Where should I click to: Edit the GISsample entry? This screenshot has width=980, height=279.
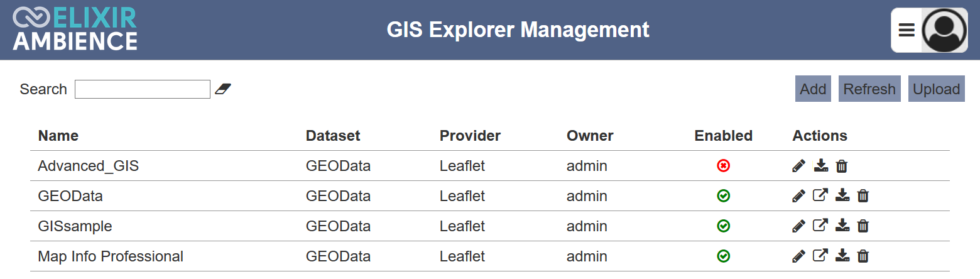click(798, 226)
